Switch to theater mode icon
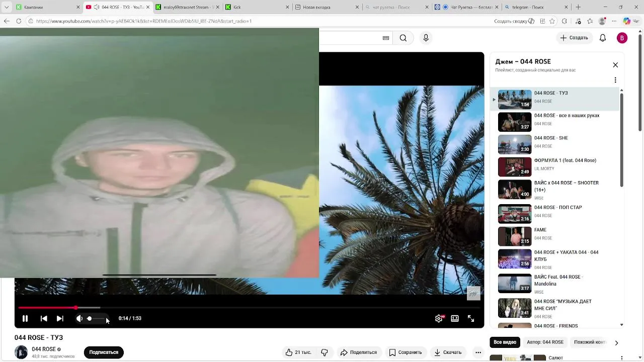Screen dimensions: 644x362 [455, 318]
